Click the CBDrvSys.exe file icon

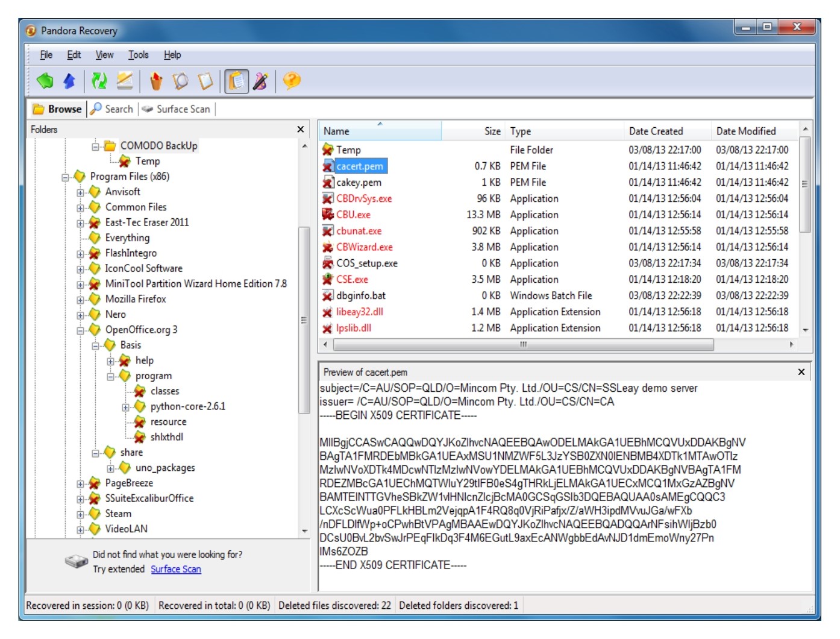pyautogui.click(x=328, y=198)
